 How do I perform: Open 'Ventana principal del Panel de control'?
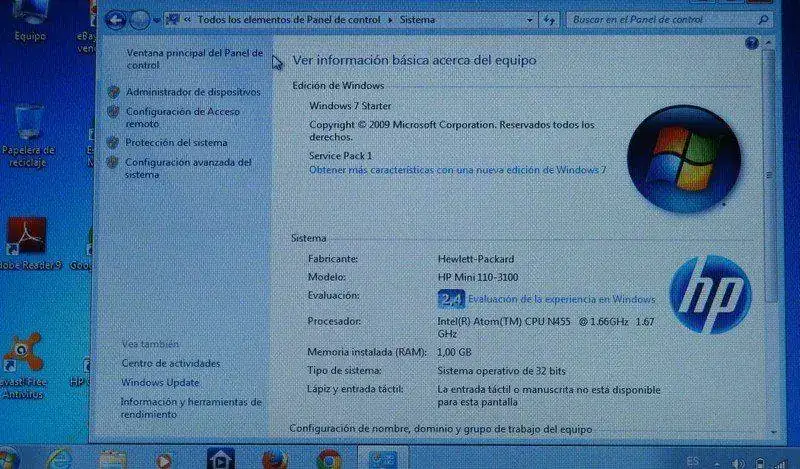[194, 59]
